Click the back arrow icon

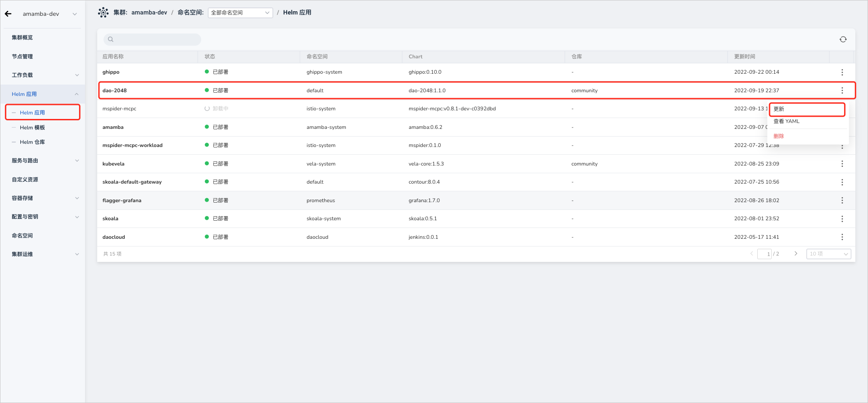pyautogui.click(x=8, y=14)
